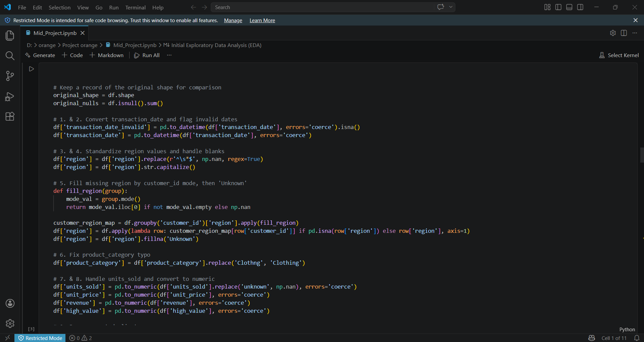
Task: Open more notebook toolbar actions ellipsis
Action: (x=169, y=55)
